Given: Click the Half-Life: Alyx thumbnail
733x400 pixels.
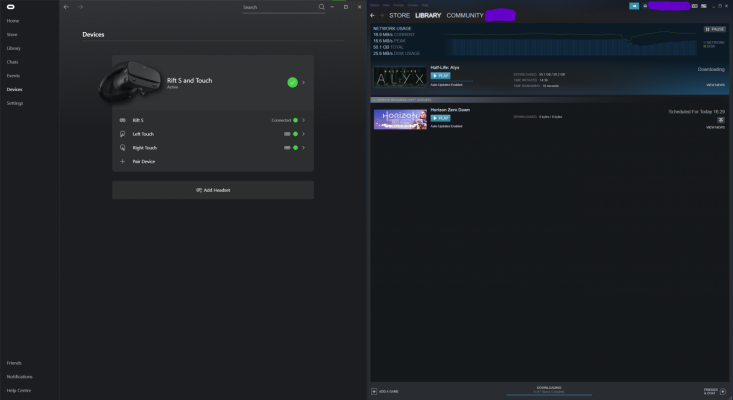Looking at the screenshot, I should 400,78.
